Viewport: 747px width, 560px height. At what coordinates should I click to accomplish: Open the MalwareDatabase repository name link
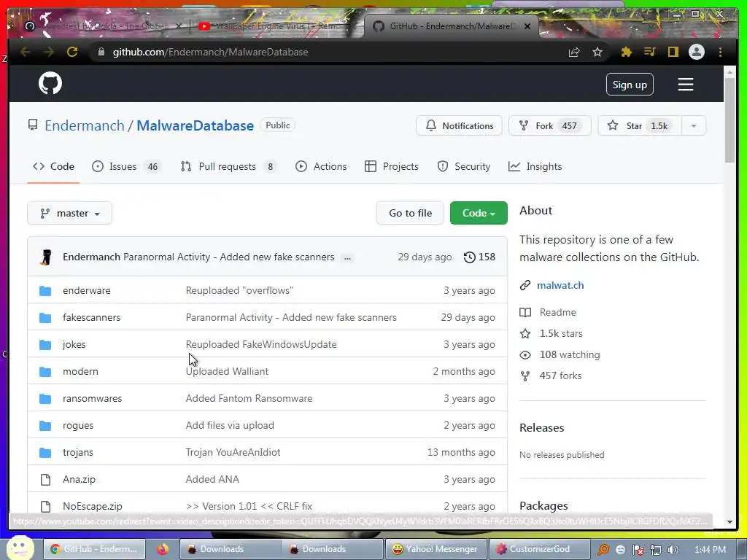tap(196, 125)
